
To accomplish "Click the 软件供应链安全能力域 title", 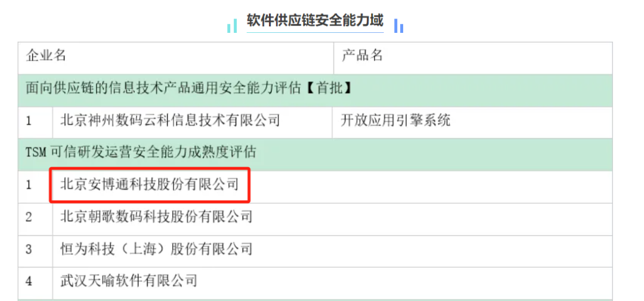I will (315, 21).
